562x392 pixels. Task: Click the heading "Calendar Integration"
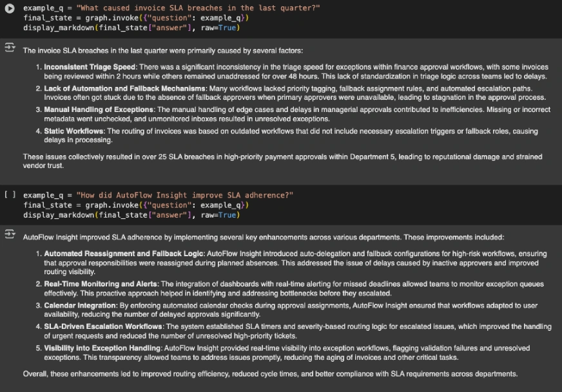(80, 305)
